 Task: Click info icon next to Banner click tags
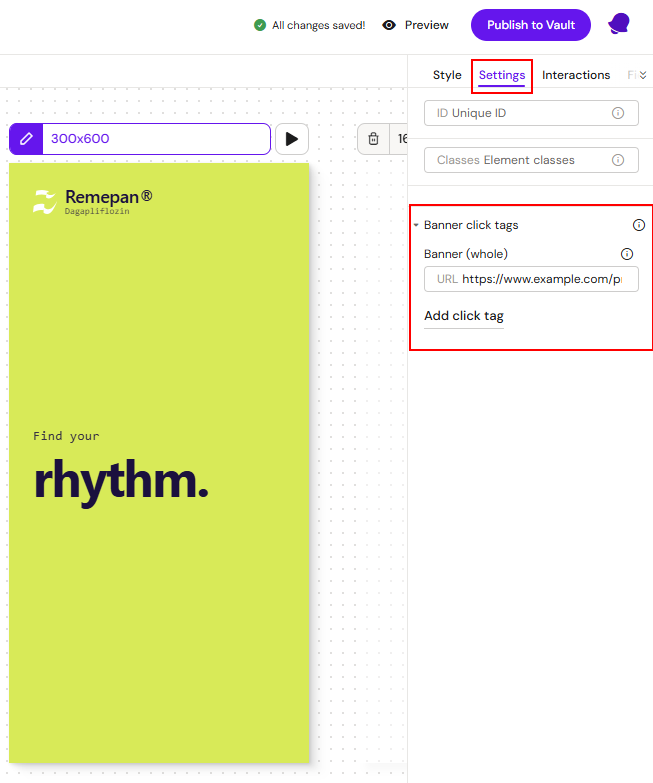click(639, 225)
